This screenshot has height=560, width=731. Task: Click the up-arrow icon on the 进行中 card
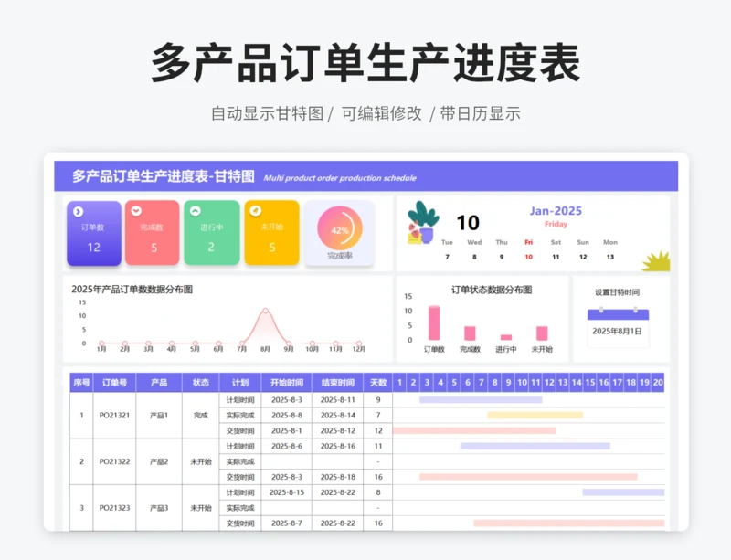(x=196, y=211)
